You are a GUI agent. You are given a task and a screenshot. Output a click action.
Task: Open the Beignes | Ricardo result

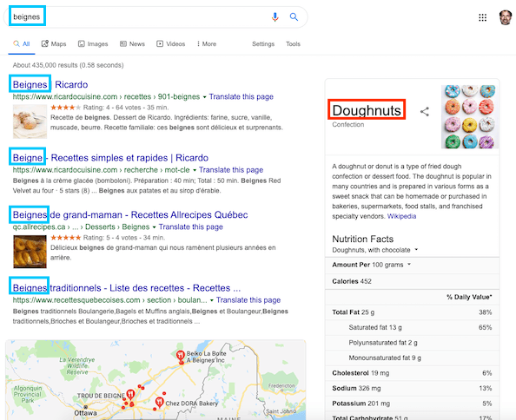[x=50, y=84]
